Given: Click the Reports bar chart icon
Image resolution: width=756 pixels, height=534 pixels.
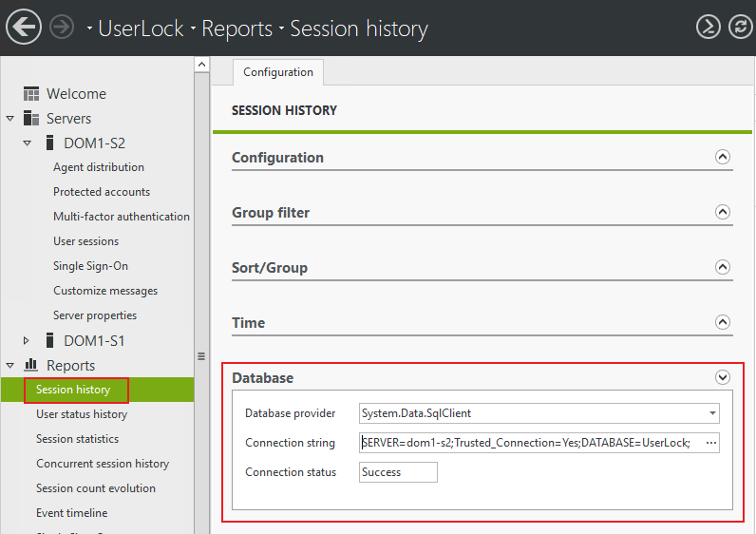Looking at the screenshot, I should 31,365.
